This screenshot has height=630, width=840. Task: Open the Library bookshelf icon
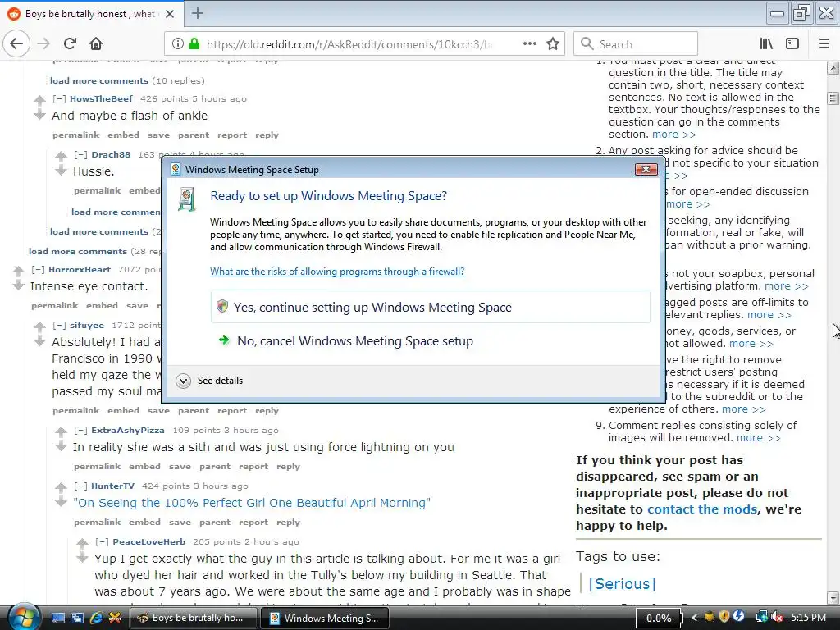[x=766, y=44]
